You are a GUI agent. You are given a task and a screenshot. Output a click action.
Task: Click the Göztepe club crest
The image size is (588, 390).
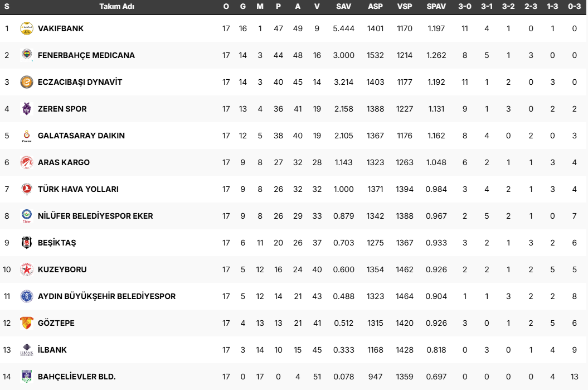coord(27,323)
